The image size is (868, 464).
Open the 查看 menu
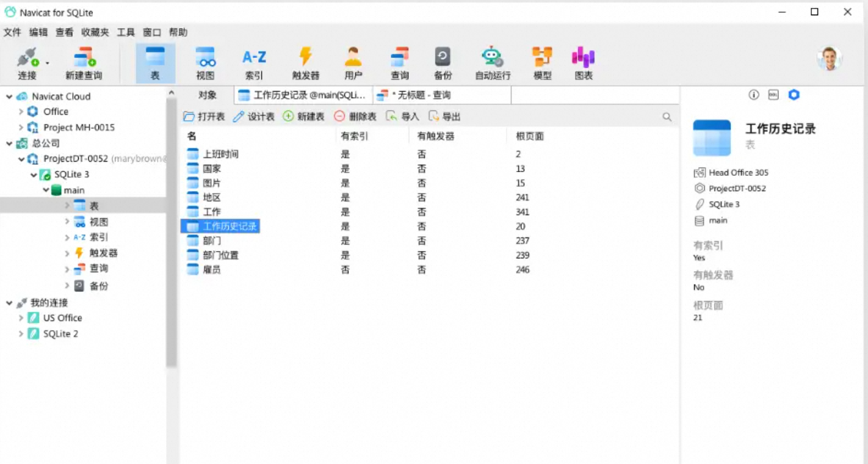64,32
